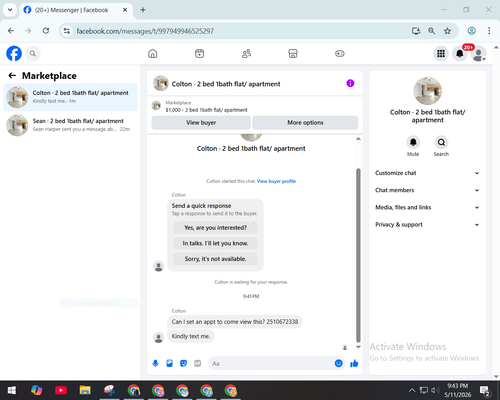Screen dimensions: 500x400
Task: Expand Media, files and links section
Action: [427, 207]
